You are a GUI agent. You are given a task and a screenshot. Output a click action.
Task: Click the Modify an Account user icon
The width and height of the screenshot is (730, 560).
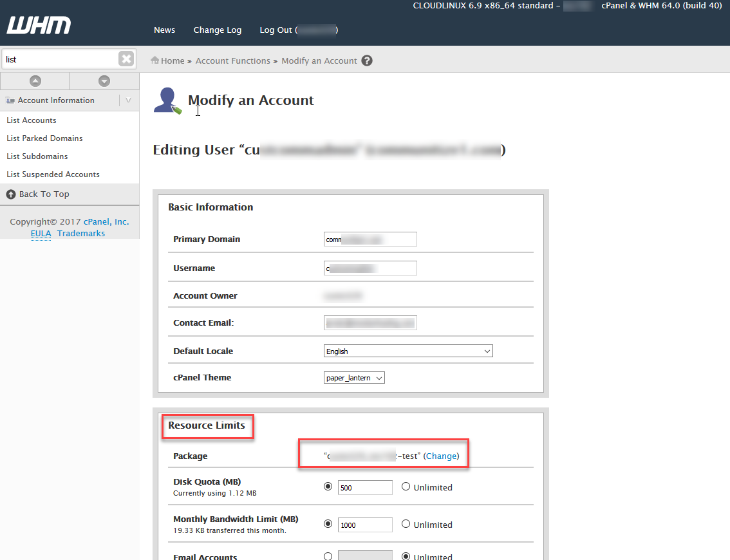(x=167, y=101)
